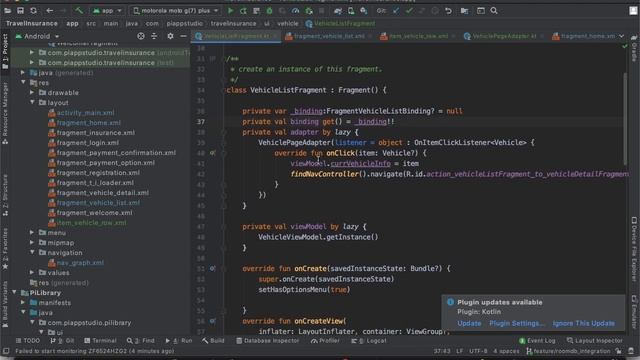
Task: Click the Rollback/undo arrow icon in toolbar
Action: (x=448, y=11)
